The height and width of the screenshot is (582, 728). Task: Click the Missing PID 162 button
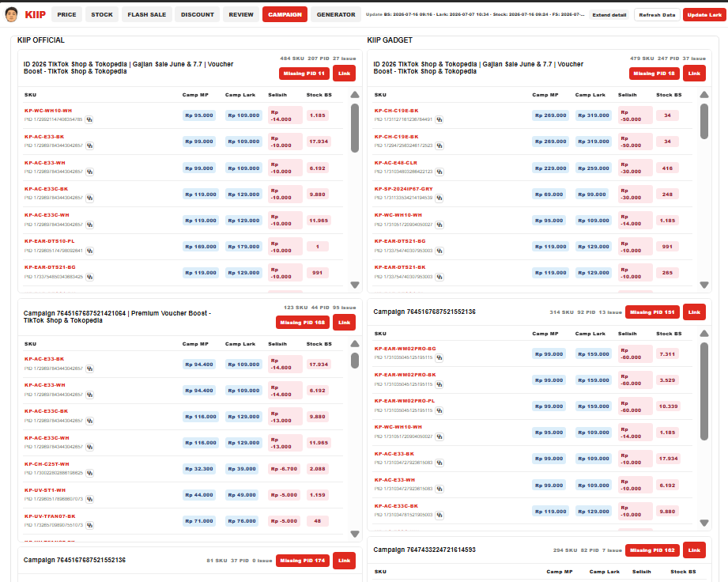click(652, 550)
